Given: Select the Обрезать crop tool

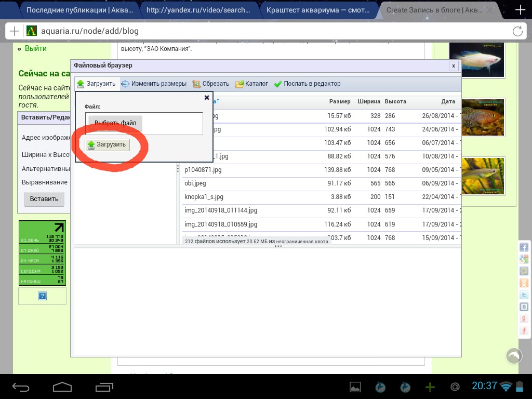Looking at the screenshot, I should click(211, 84).
